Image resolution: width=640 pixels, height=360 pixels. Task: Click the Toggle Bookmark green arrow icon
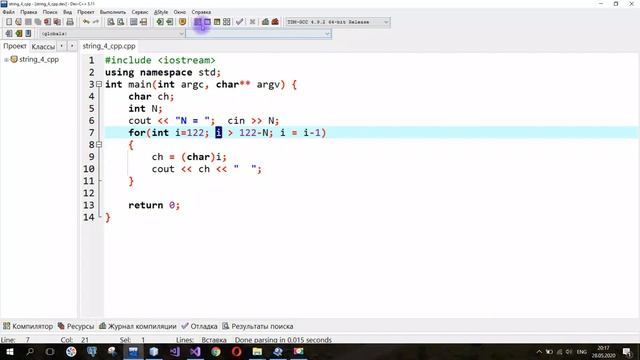[x=160, y=22]
